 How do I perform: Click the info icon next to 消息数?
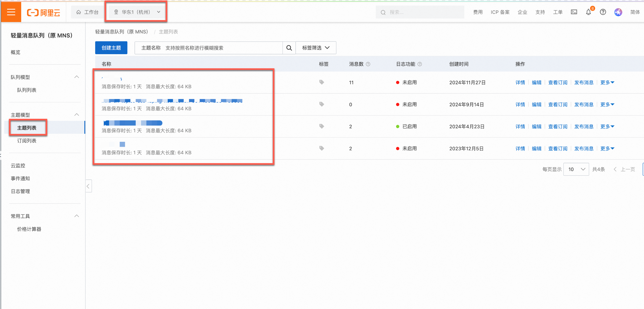[x=368, y=64]
